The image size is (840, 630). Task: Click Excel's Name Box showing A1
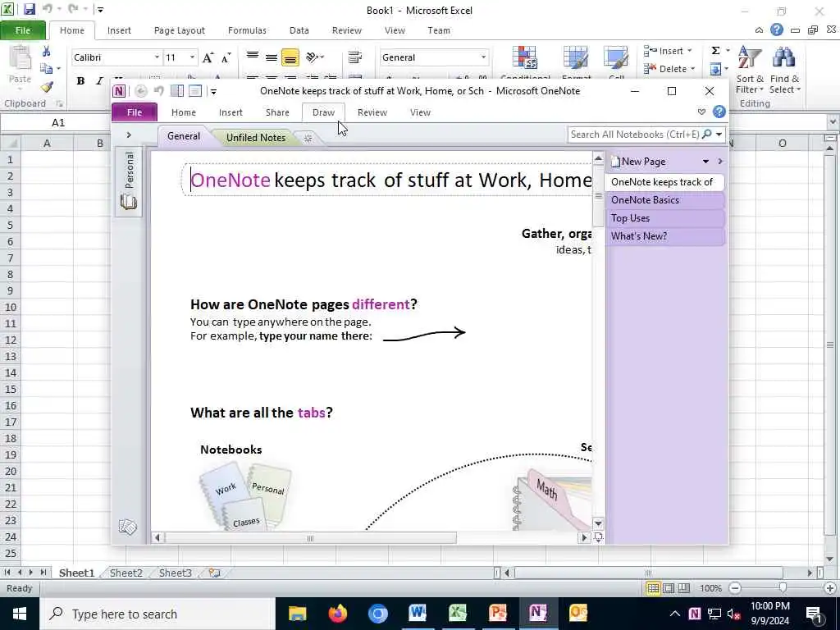[x=58, y=123]
